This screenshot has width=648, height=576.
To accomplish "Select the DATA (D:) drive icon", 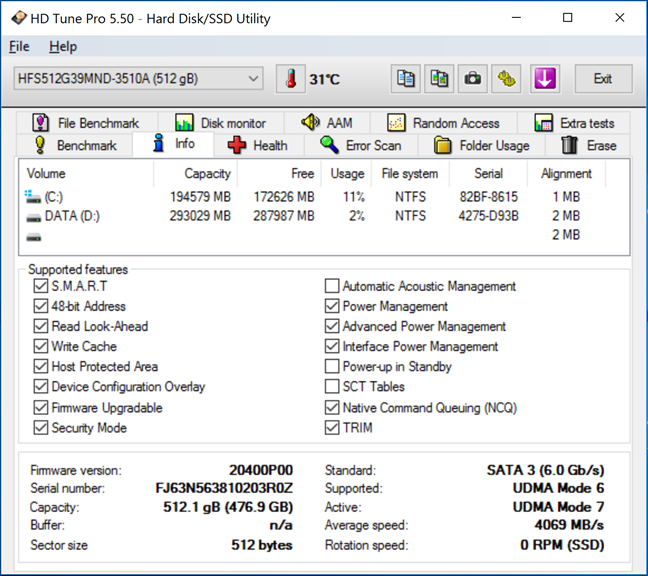I will (x=33, y=217).
